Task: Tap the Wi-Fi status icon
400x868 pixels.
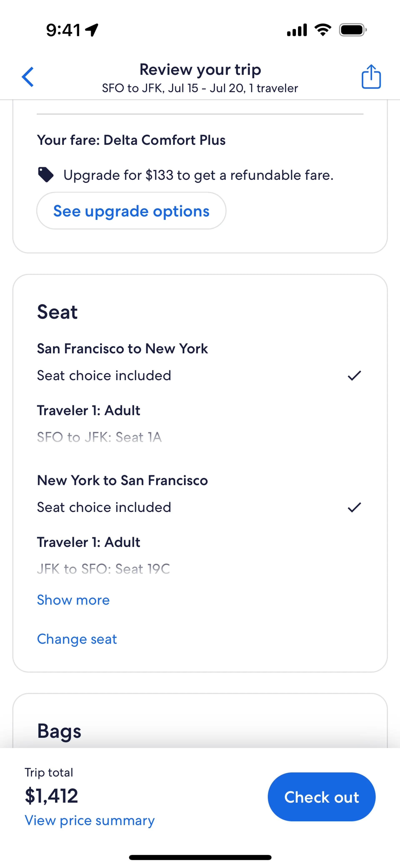Action: pos(322,30)
